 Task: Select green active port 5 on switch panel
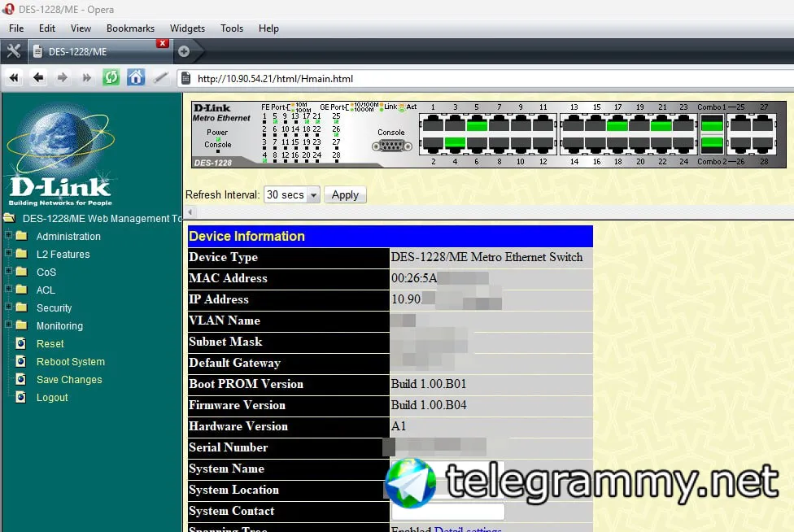[477, 123]
